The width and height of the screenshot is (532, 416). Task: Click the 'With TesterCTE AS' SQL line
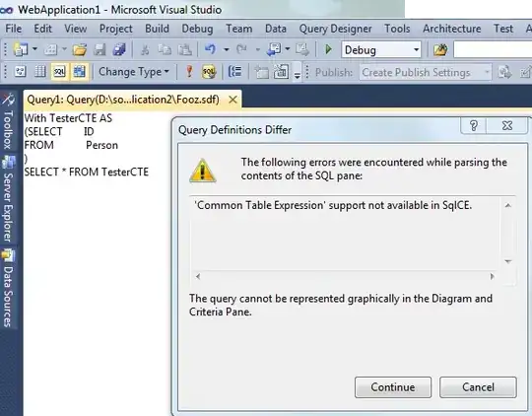[x=68, y=118]
